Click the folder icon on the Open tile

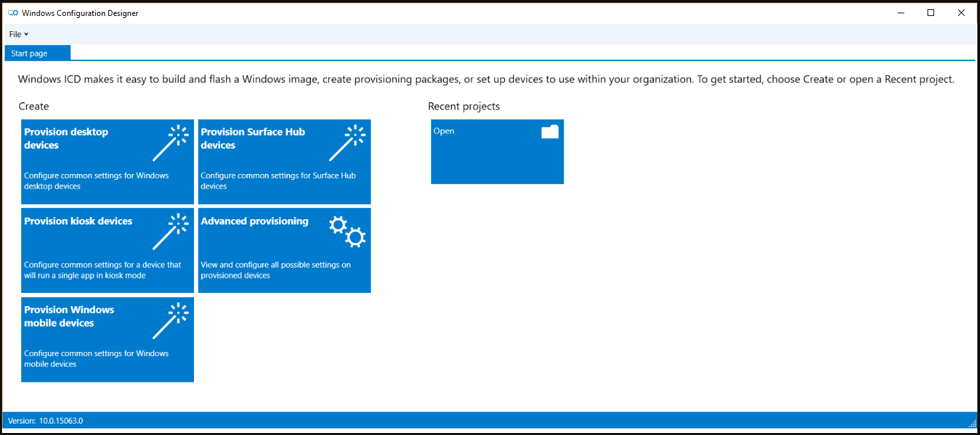pos(550,131)
